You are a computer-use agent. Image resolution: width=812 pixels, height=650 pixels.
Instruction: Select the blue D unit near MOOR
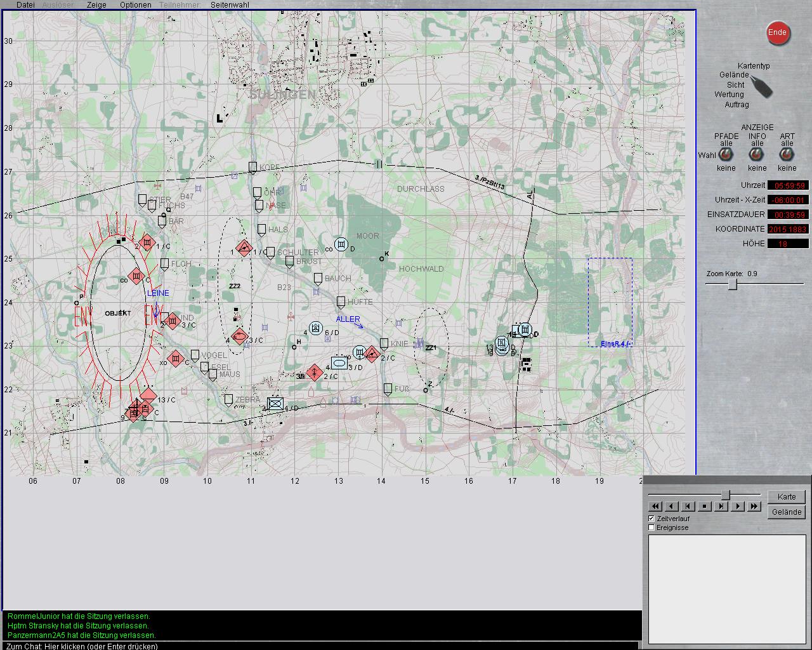pos(341,245)
